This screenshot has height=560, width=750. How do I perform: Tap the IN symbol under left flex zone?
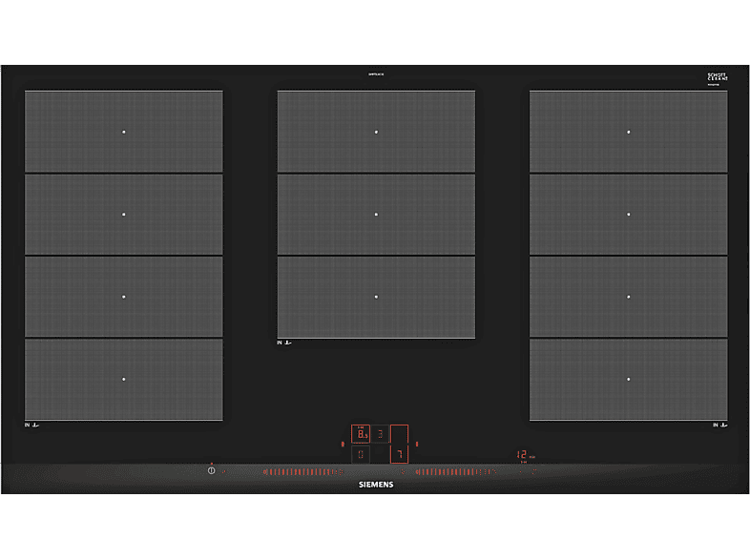[x=32, y=425]
